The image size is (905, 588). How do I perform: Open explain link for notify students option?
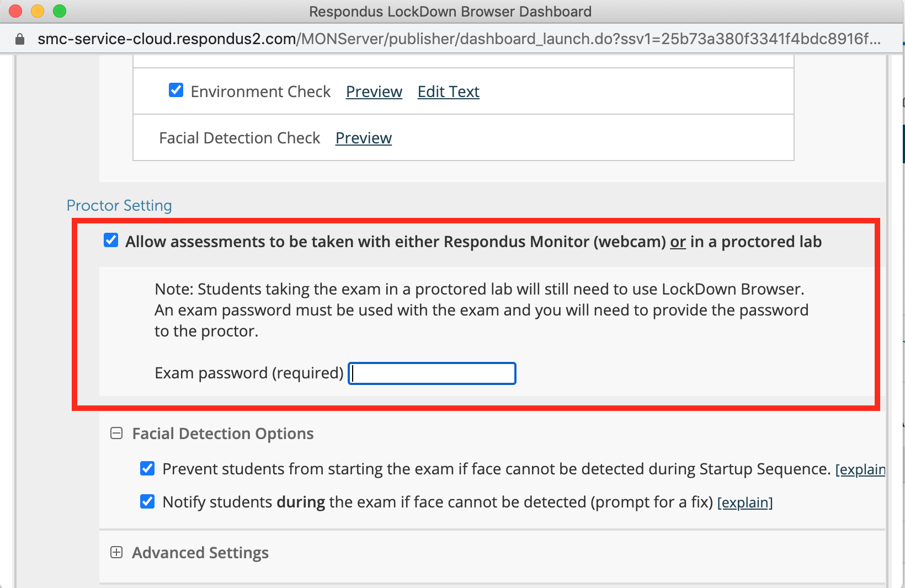point(744,503)
